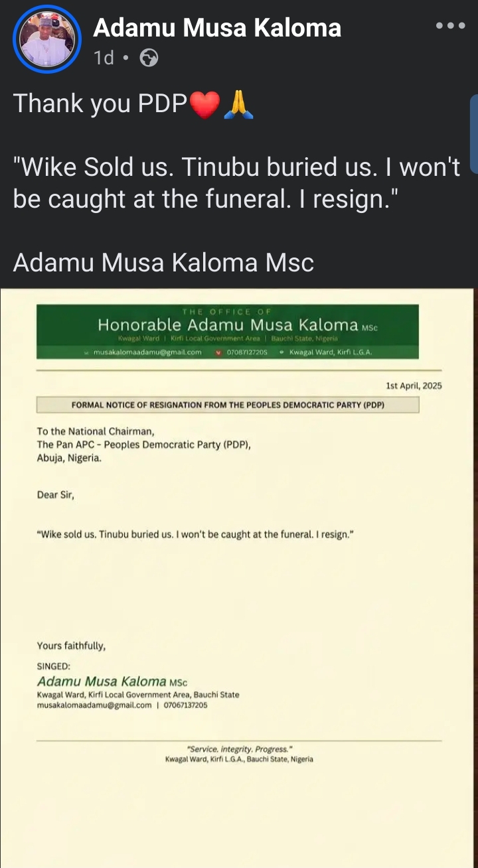
Task: Tap the "Thank you PDP" caption text
Action: coord(100,104)
